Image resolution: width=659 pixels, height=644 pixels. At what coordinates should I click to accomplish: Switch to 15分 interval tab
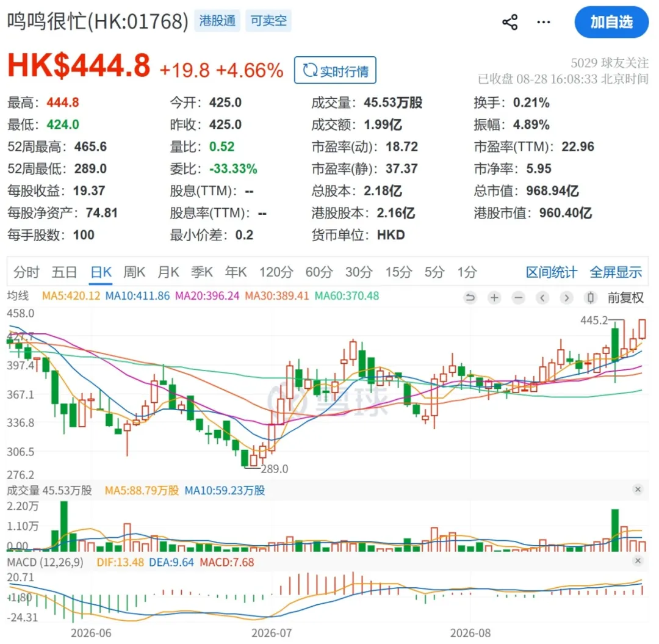[x=398, y=272]
